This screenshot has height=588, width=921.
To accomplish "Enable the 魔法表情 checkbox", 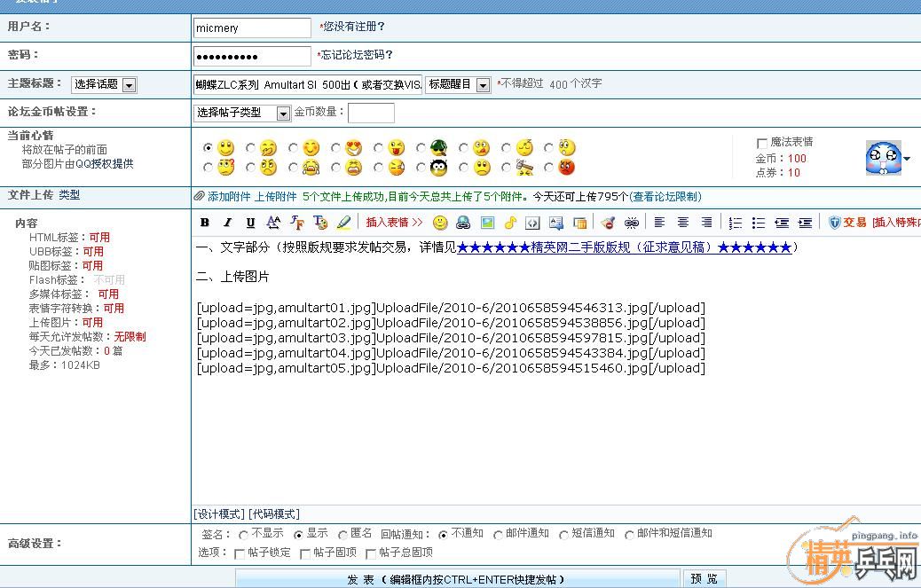I will [x=761, y=143].
